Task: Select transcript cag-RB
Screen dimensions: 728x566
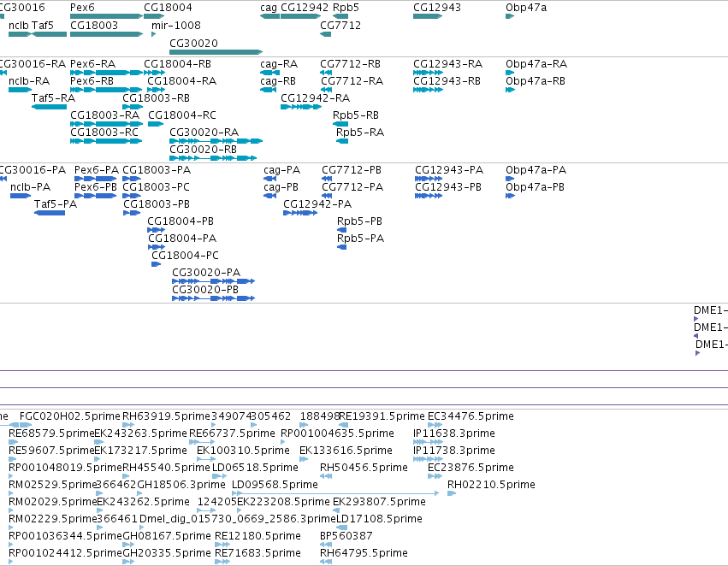Action: [x=269, y=90]
